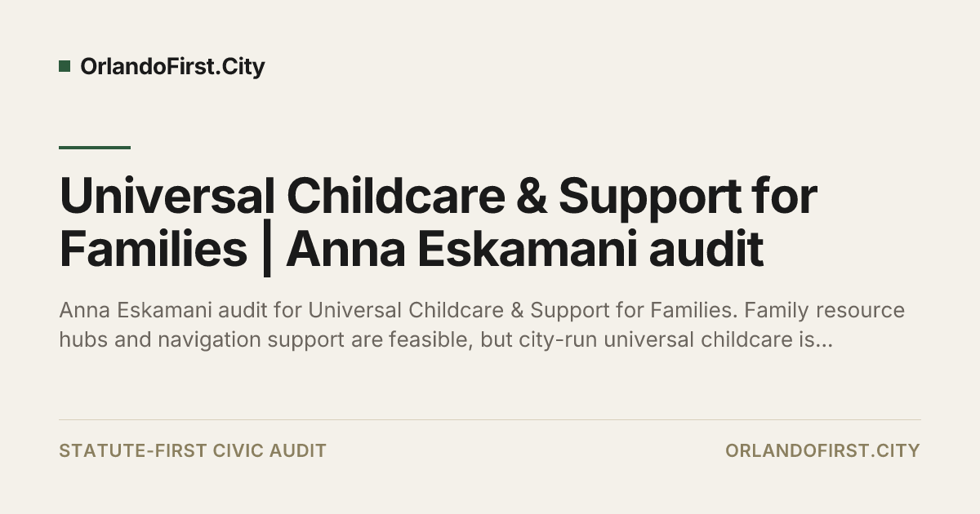Click the short green accent bar above title

click(95, 148)
